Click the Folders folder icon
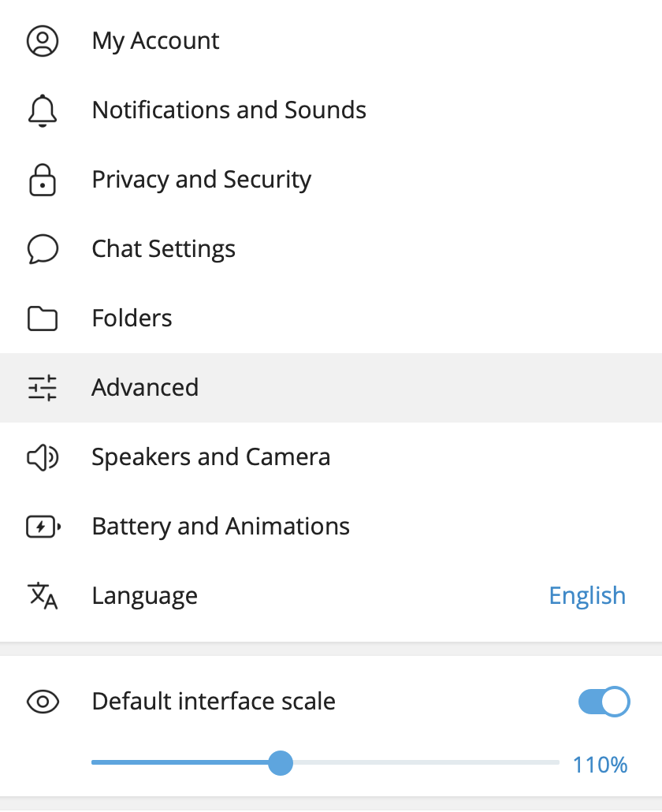Image resolution: width=662 pixels, height=812 pixels. (x=43, y=318)
